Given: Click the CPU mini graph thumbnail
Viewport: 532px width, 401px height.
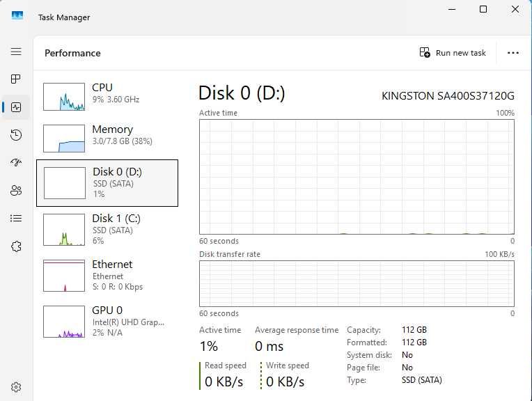Looking at the screenshot, I should coord(64,97).
